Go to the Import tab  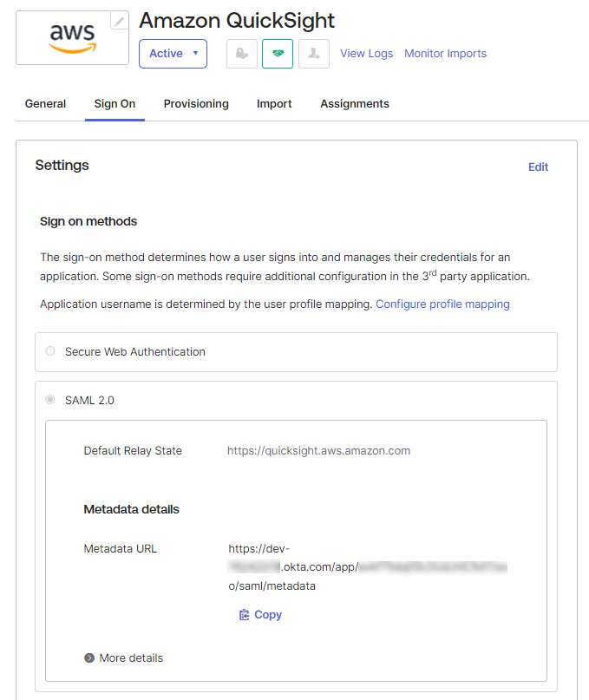[x=274, y=103]
